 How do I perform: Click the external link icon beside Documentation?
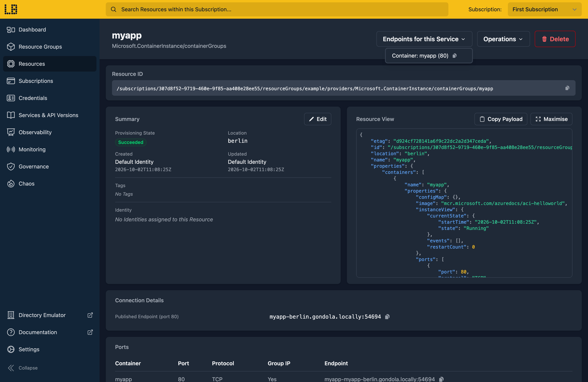tap(90, 332)
